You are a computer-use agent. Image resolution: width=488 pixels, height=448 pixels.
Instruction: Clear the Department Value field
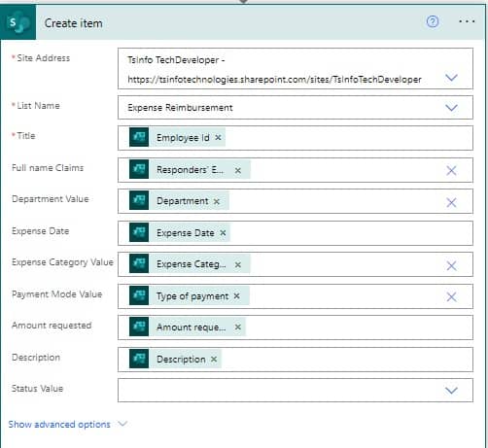point(451,202)
